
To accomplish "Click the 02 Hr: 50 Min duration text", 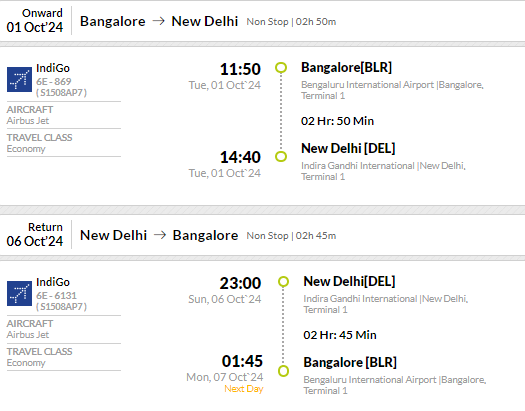I will click(x=338, y=121).
